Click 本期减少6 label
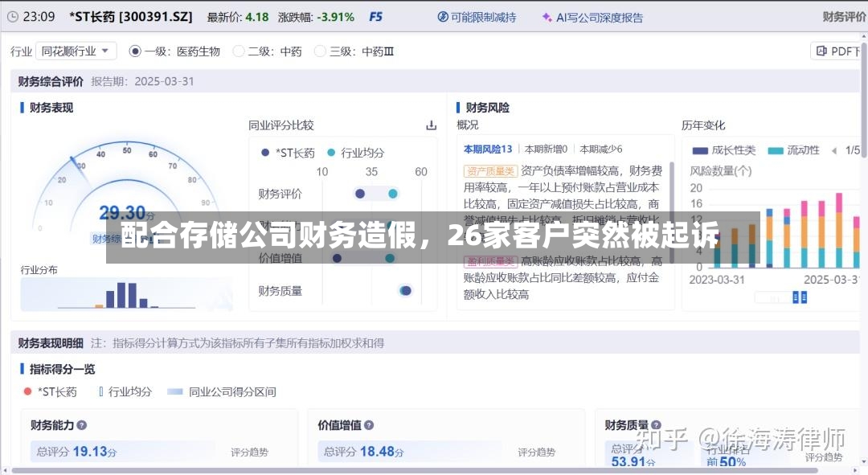This screenshot has width=868, height=475. click(600, 149)
